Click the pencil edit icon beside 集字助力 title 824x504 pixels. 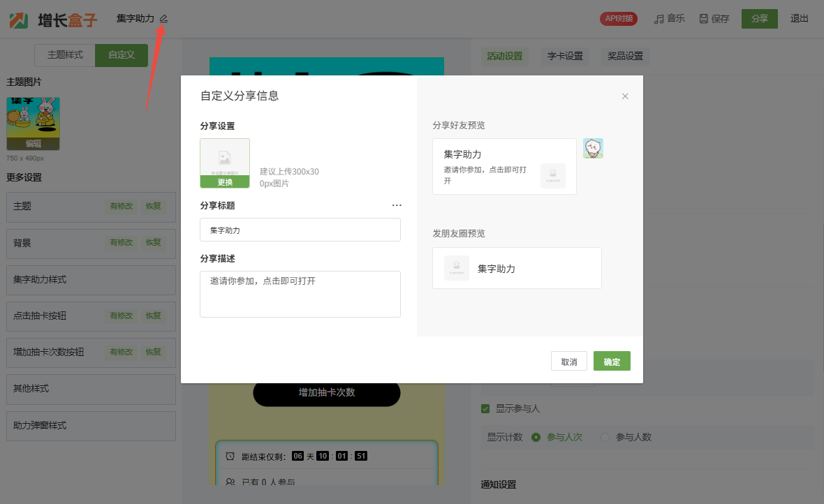[163, 19]
